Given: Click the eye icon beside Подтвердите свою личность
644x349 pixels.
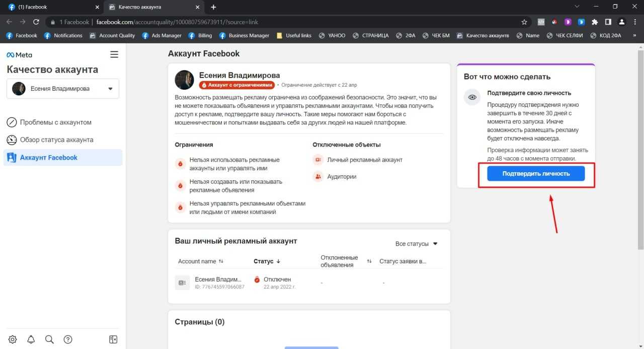Looking at the screenshot, I should [x=472, y=97].
